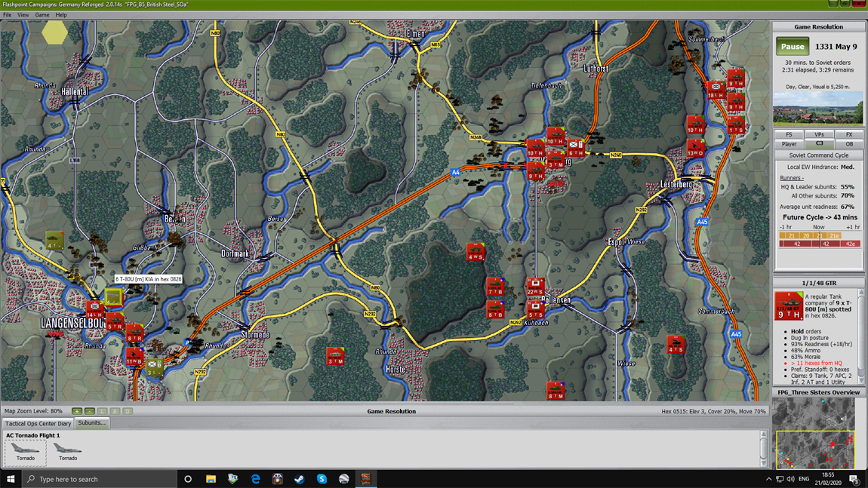Click the '6 T-80U [m] KIA in hex 0826' tooltip
The height and width of the screenshot is (488, 868).
pyautogui.click(x=149, y=279)
